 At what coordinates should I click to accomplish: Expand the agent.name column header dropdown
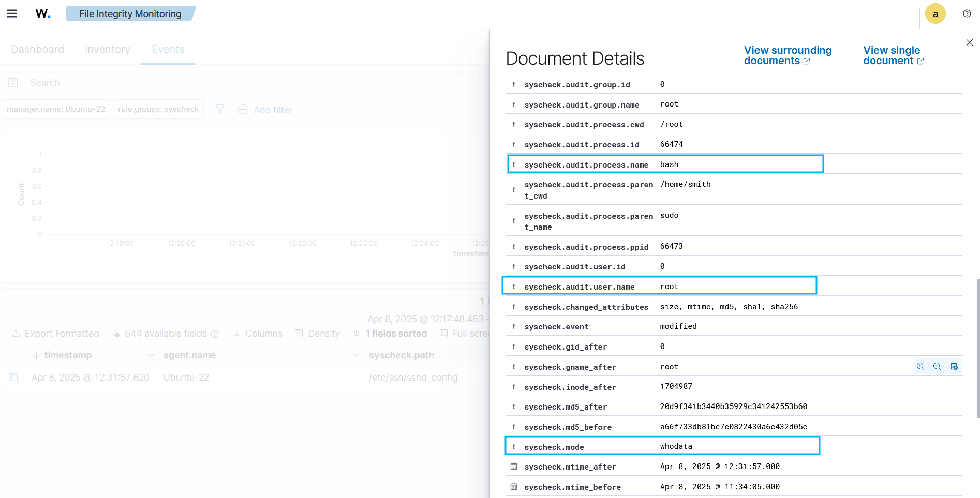pyautogui.click(x=356, y=355)
